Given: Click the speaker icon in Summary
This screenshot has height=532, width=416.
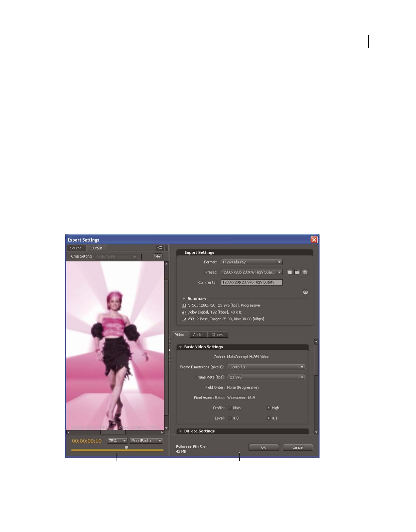Looking at the screenshot, I should point(184,313).
